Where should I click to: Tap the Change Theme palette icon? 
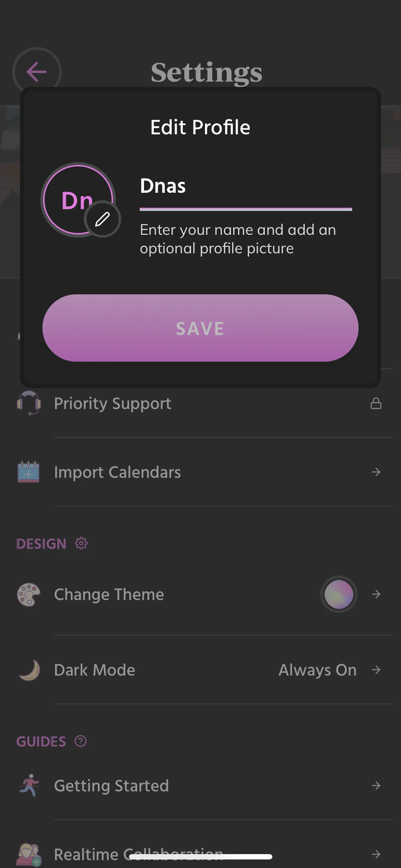point(29,594)
